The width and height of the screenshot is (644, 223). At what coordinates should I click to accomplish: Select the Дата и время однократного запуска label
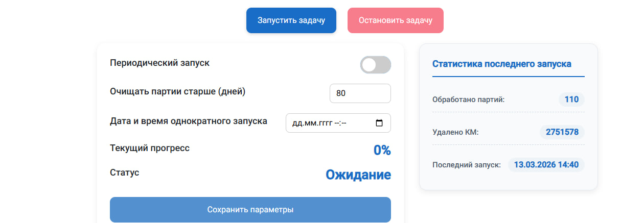click(188, 121)
